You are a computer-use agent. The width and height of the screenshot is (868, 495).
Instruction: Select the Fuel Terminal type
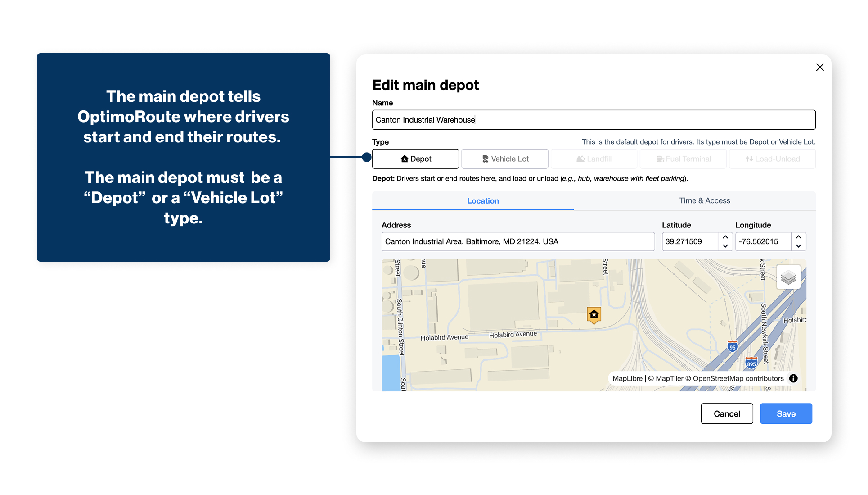(x=683, y=159)
